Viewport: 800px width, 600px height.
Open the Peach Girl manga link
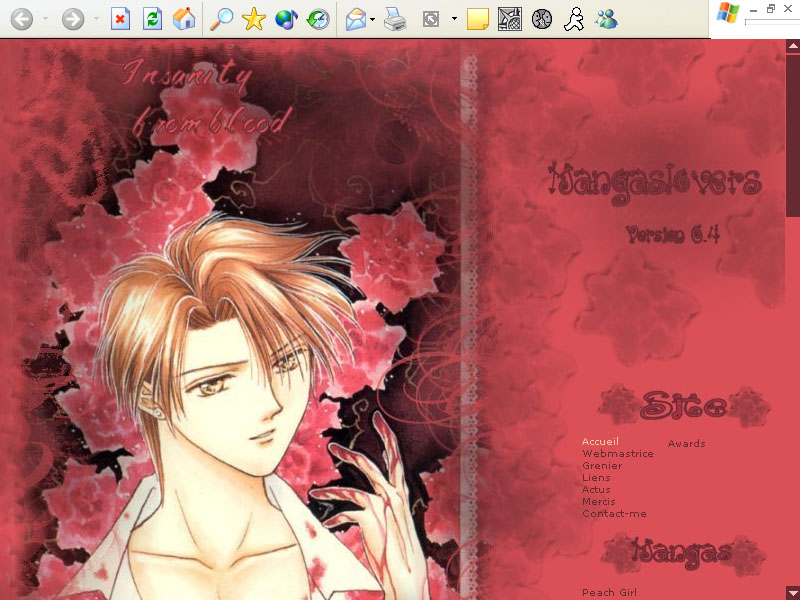609,592
